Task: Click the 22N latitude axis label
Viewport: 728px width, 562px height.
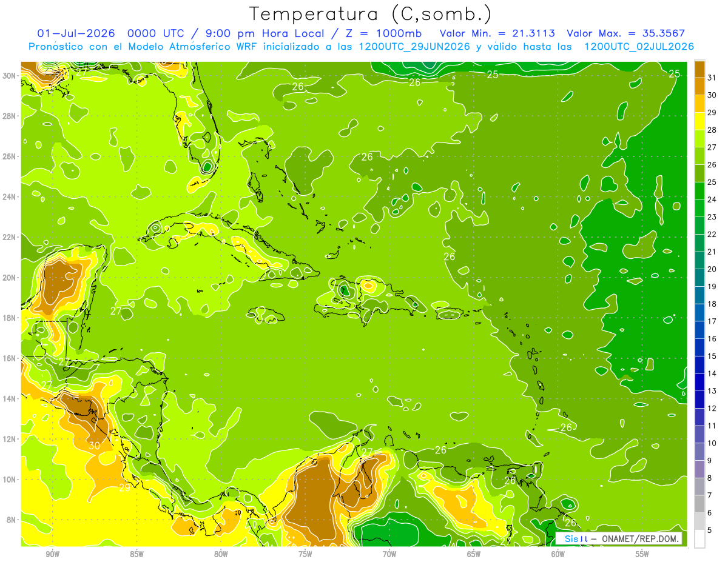Action: [x=10, y=237]
